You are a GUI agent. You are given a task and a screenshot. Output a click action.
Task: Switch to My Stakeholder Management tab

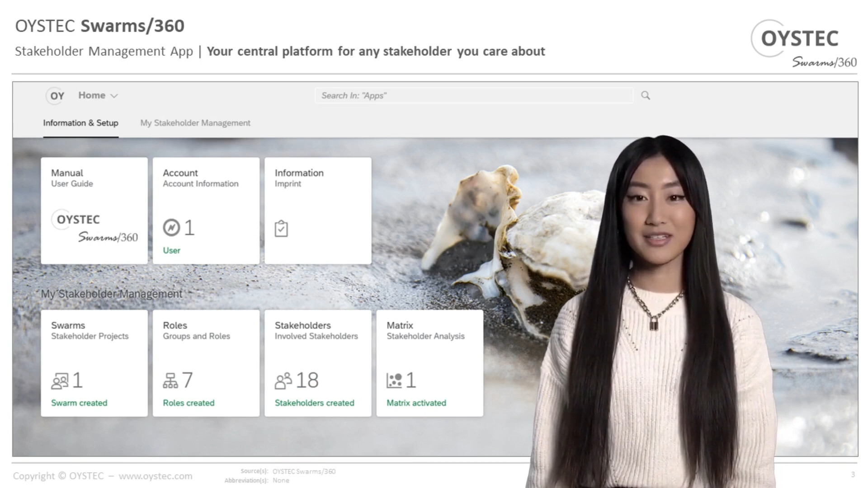click(195, 123)
